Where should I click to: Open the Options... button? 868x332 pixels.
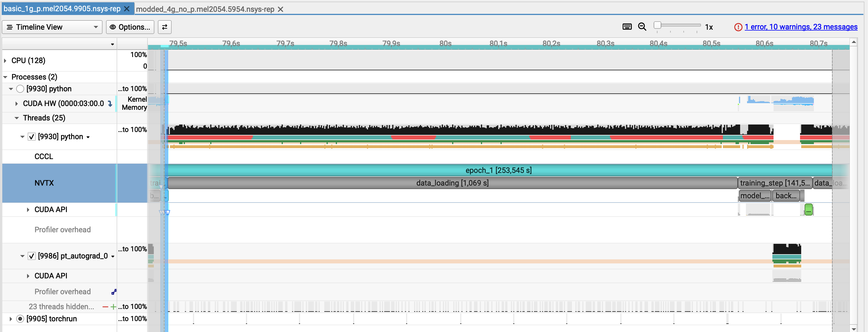(130, 27)
